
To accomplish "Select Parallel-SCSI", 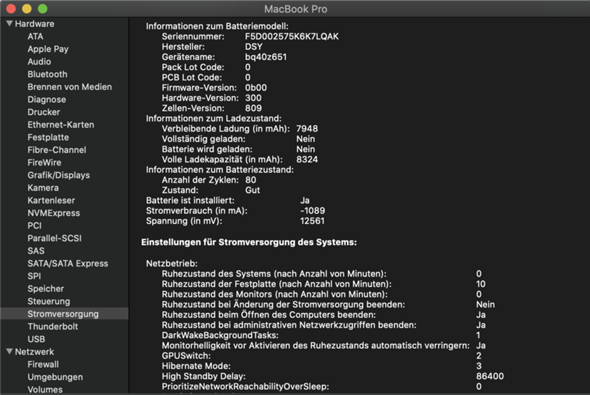I will coord(55,238).
